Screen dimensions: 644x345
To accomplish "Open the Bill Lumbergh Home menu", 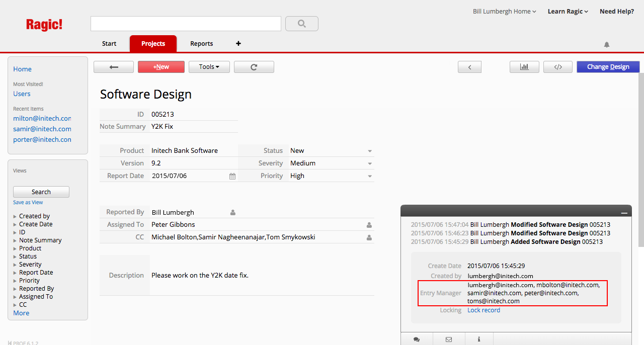I will 505,12.
